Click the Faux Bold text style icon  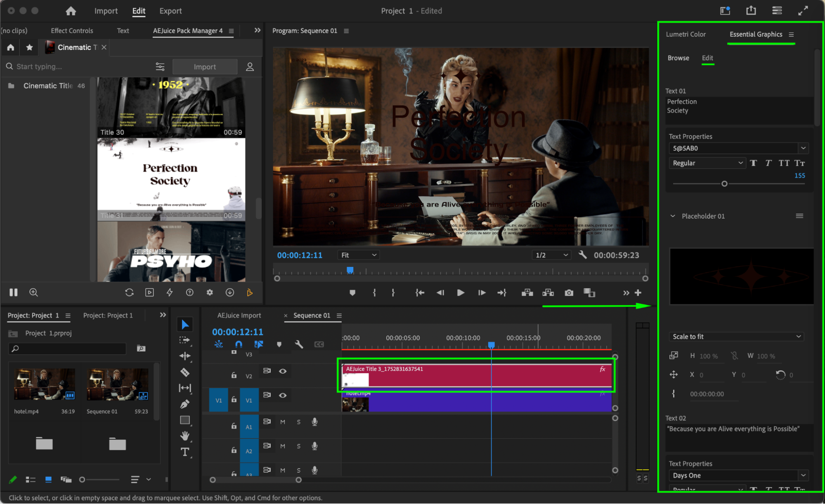pyautogui.click(x=754, y=163)
